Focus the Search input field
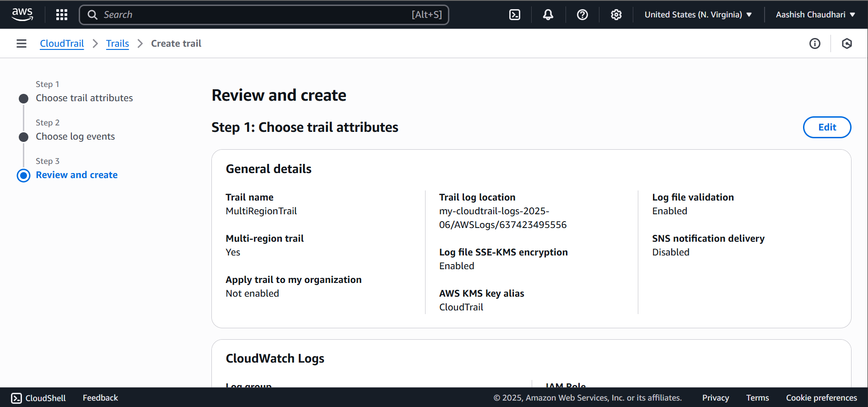The height and width of the screenshot is (407, 868). pos(264,15)
